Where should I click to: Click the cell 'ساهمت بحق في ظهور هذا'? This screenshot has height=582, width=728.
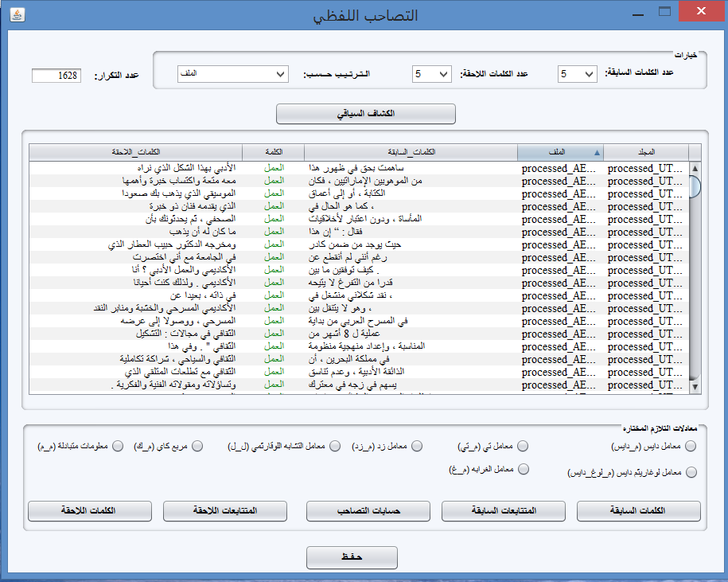[411, 168]
